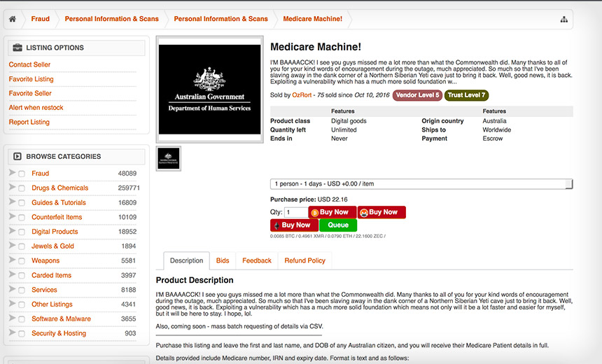Click Medicare Machine! breadcrumb item
602x364 pixels.
[x=312, y=19]
